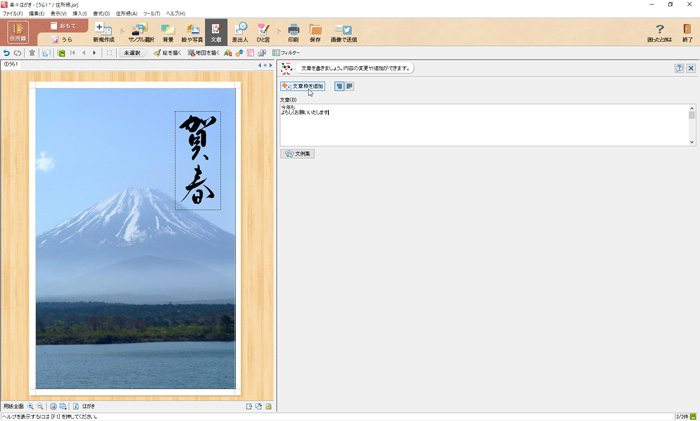Open the 絵や写真 pictures tool
700x421 pixels.
[x=192, y=32]
